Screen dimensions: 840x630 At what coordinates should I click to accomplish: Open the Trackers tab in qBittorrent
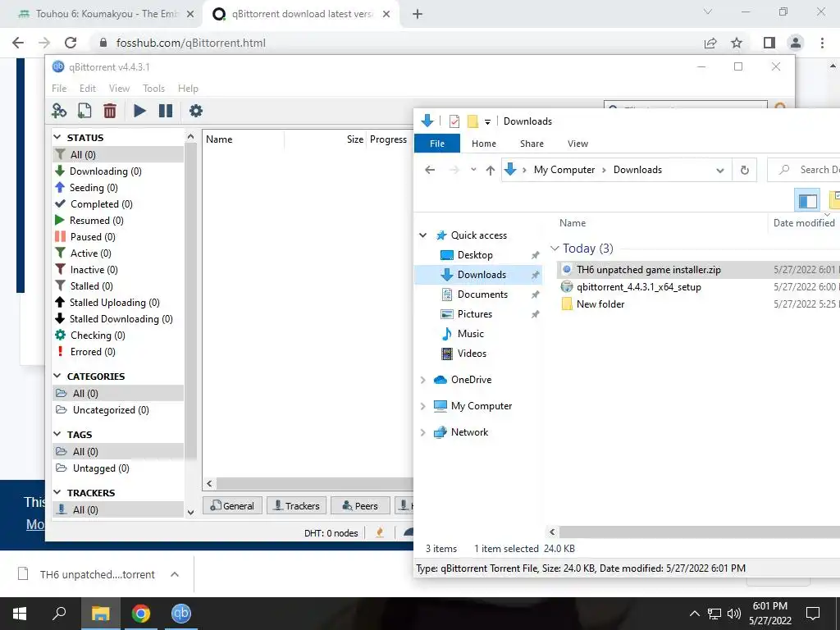(296, 505)
